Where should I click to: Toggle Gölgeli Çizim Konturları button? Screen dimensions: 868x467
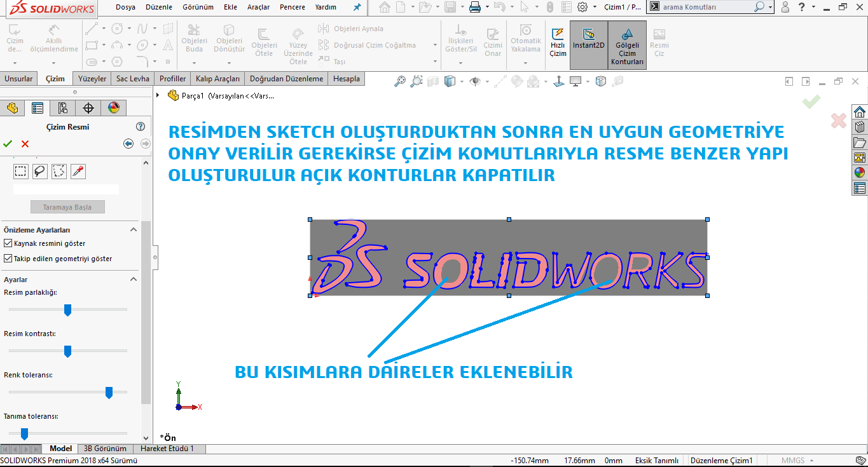(x=627, y=45)
